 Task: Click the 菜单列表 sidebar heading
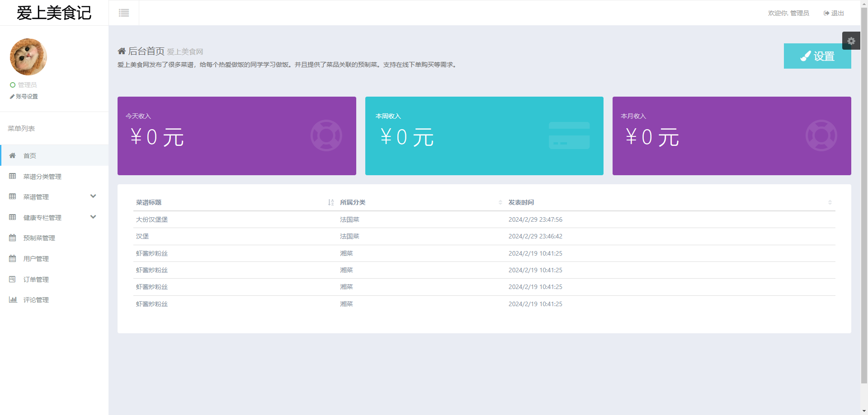21,128
